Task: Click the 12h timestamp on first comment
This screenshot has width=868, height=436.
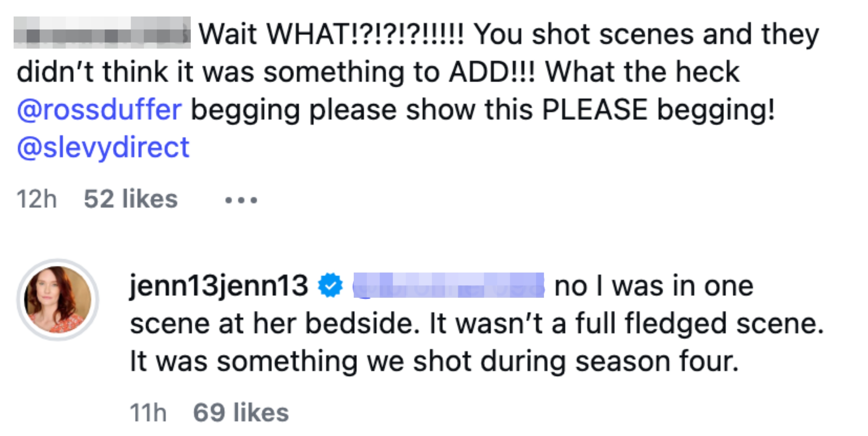Action: pos(36,199)
